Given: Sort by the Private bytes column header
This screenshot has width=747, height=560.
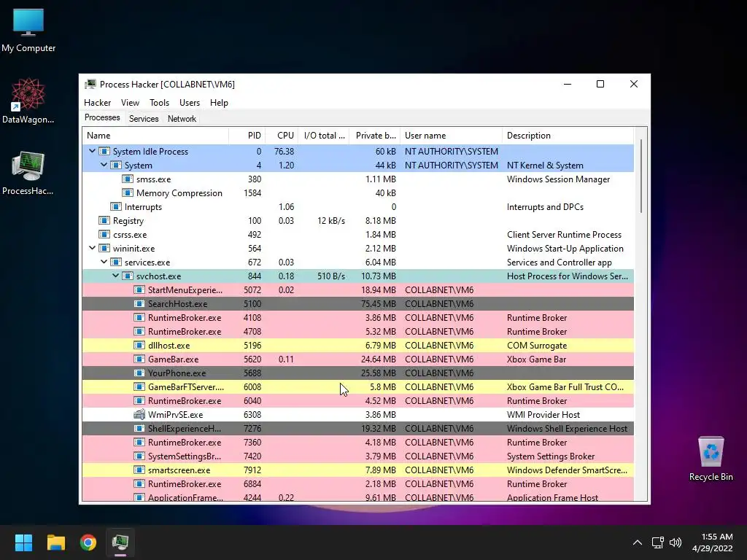Looking at the screenshot, I should click(374, 136).
